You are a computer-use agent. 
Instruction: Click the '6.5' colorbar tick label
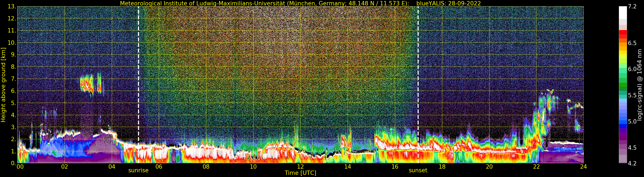coord(632,43)
